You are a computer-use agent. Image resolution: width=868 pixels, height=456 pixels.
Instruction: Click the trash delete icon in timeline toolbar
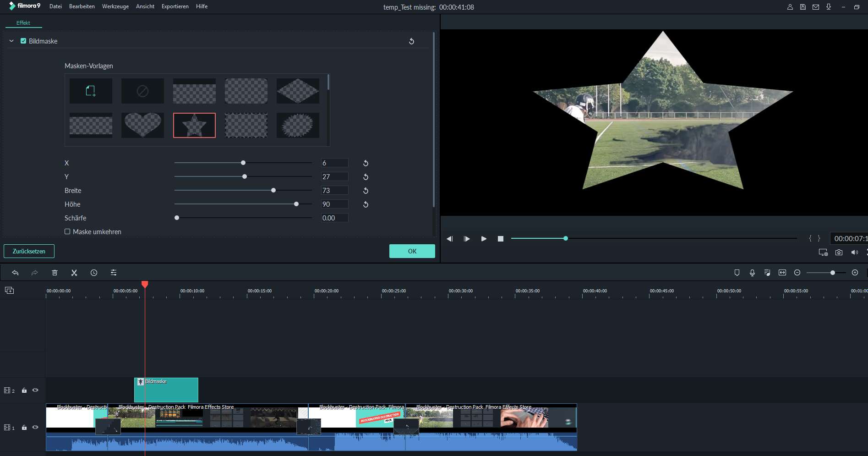(55, 273)
